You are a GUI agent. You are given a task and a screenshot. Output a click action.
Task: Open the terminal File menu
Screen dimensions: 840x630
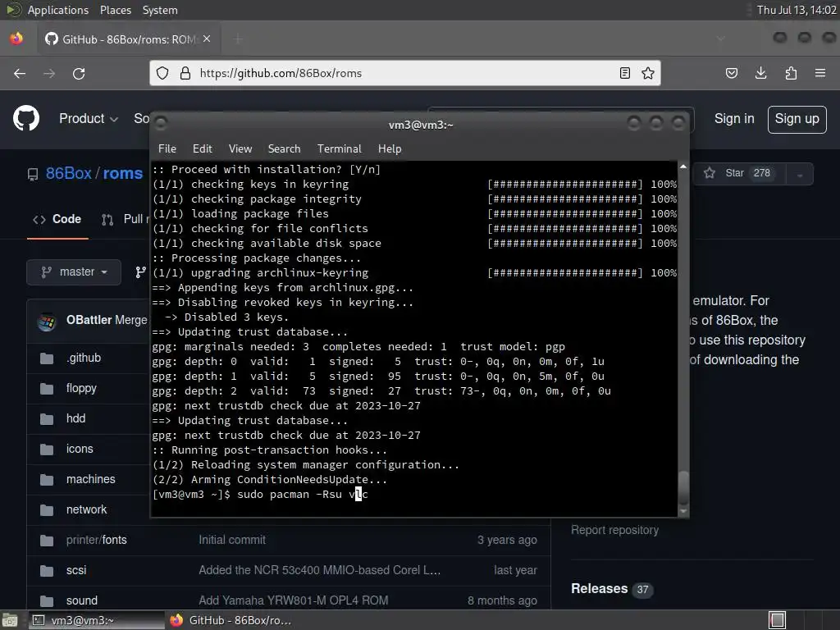tap(167, 149)
